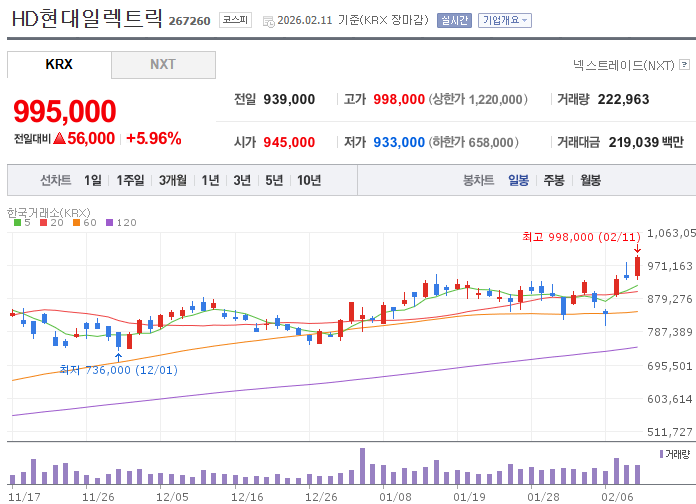Click the high price value 998,000
The image size is (696, 504).
click(x=399, y=99)
